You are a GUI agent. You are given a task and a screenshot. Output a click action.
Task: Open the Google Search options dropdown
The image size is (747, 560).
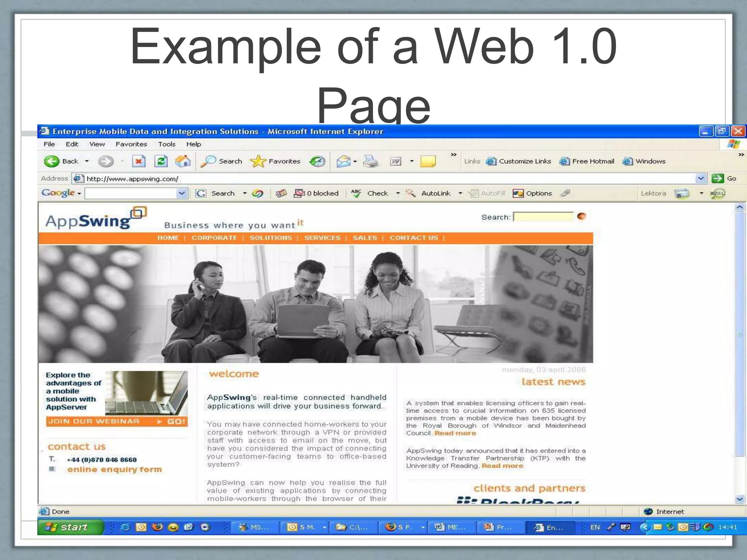244,193
